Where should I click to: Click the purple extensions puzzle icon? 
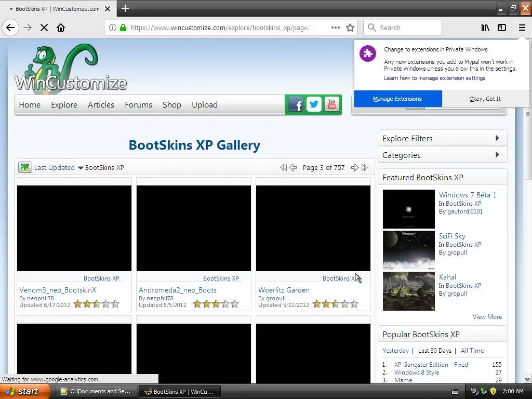(368, 54)
